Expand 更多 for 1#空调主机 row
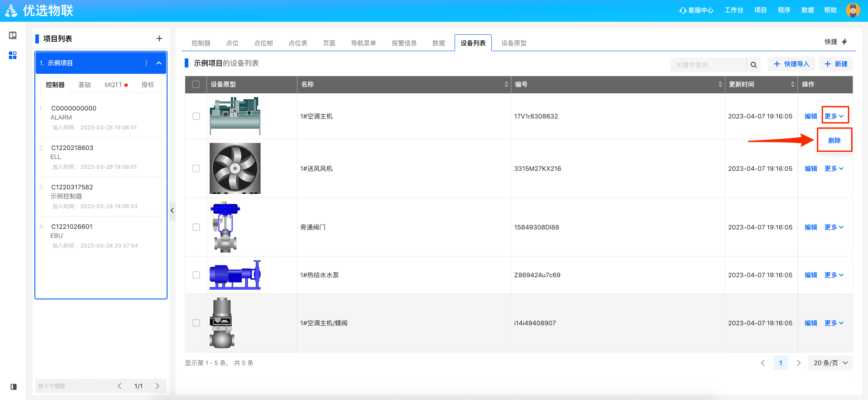868x400 pixels. (834, 116)
